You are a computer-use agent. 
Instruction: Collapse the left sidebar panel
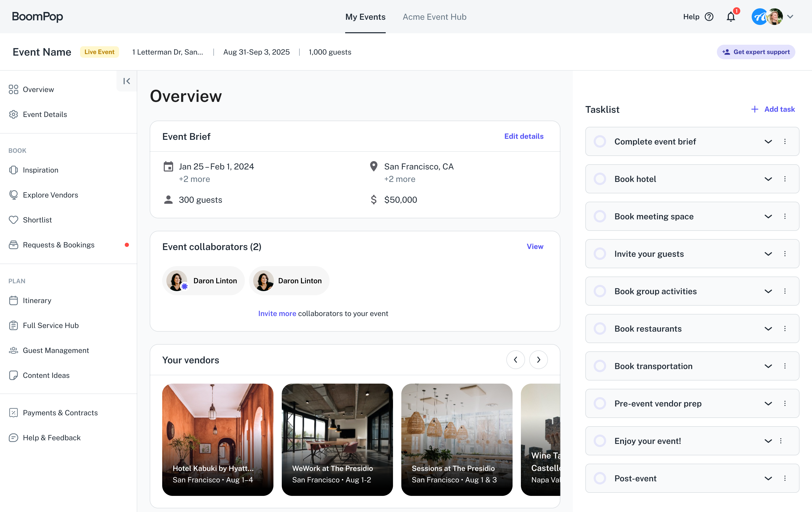coord(127,81)
